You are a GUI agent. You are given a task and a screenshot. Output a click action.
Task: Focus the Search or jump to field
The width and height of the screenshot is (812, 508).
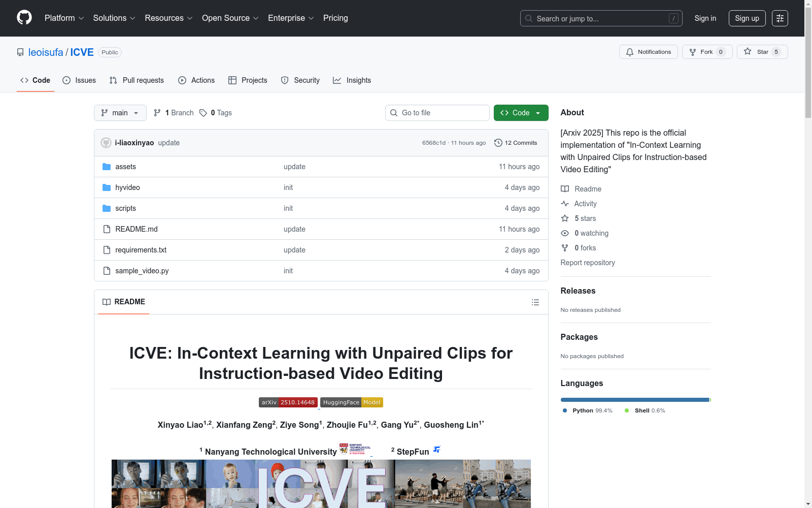pyautogui.click(x=601, y=18)
